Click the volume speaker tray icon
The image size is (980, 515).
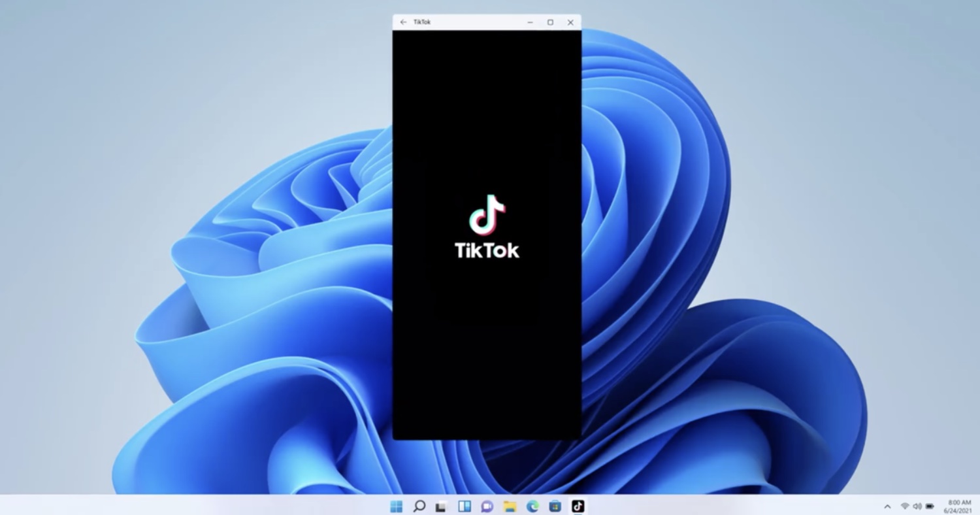click(x=917, y=507)
